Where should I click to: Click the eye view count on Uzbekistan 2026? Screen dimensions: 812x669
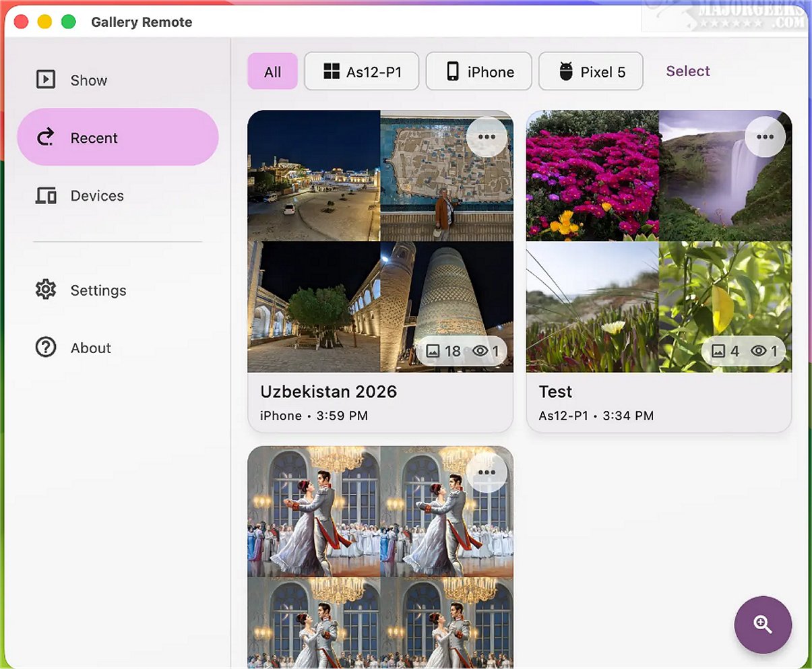(x=486, y=351)
